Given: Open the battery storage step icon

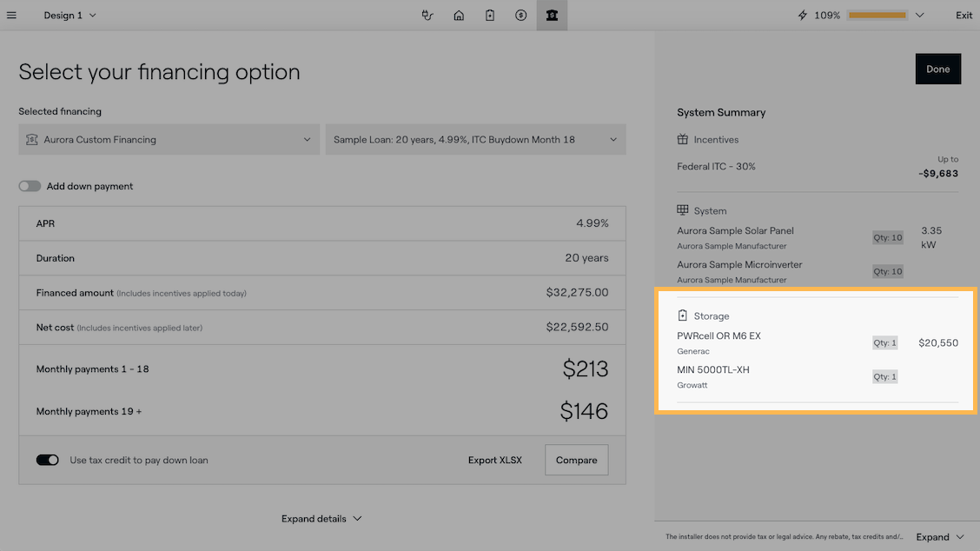Looking at the screenshot, I should (490, 15).
